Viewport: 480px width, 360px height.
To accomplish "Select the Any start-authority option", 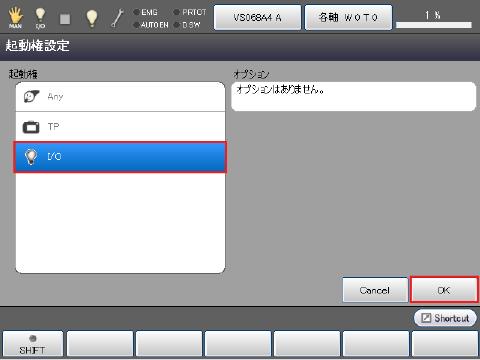I will (x=120, y=97).
